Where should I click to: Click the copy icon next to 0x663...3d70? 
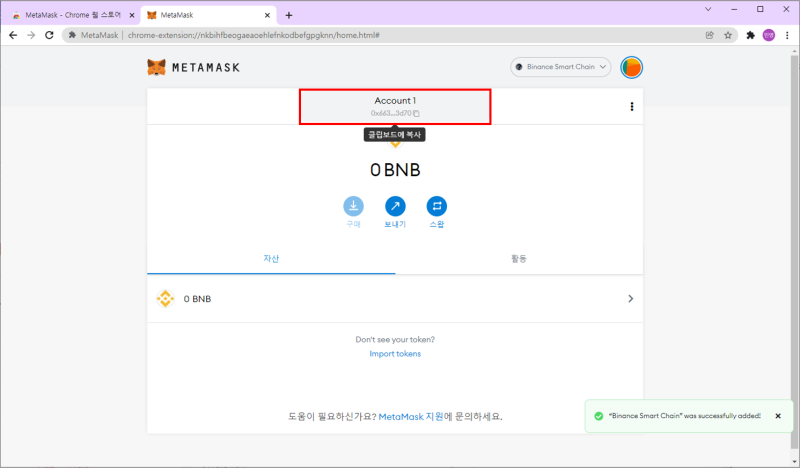click(x=416, y=113)
